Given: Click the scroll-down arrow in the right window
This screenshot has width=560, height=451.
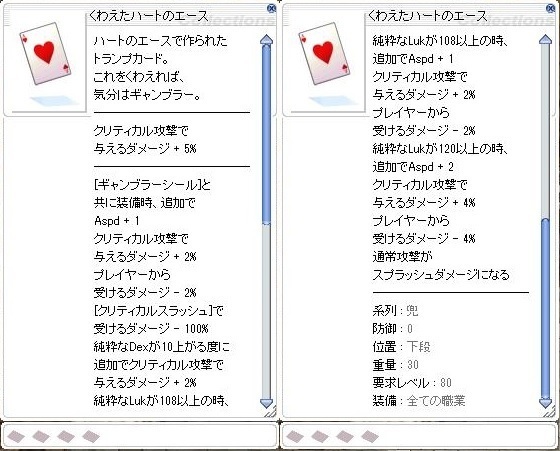Looking at the screenshot, I should point(545,404).
